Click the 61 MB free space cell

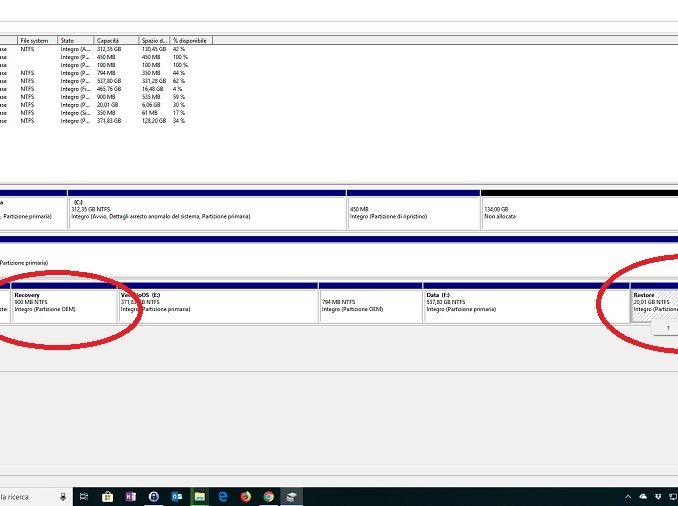click(149, 113)
